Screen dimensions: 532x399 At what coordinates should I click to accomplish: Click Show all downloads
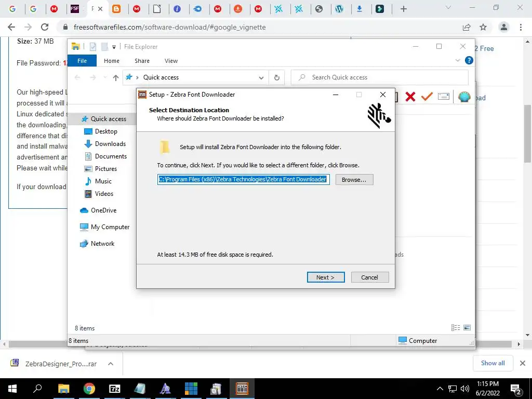493,363
